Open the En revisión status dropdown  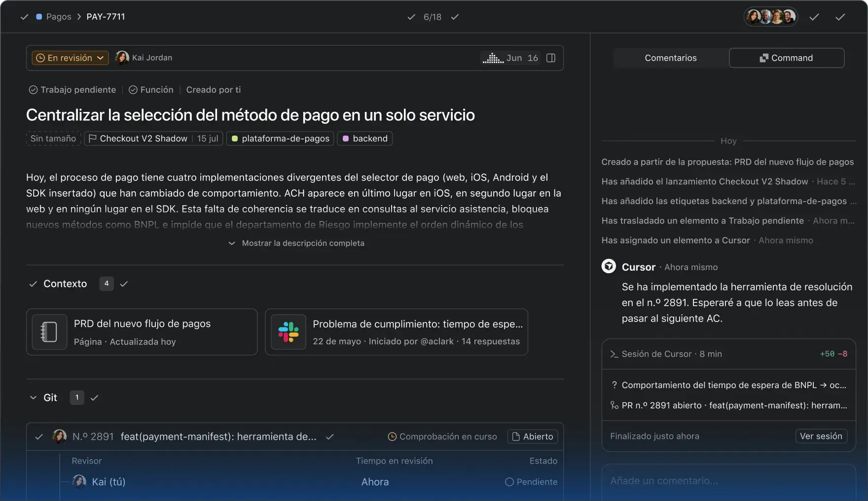70,58
